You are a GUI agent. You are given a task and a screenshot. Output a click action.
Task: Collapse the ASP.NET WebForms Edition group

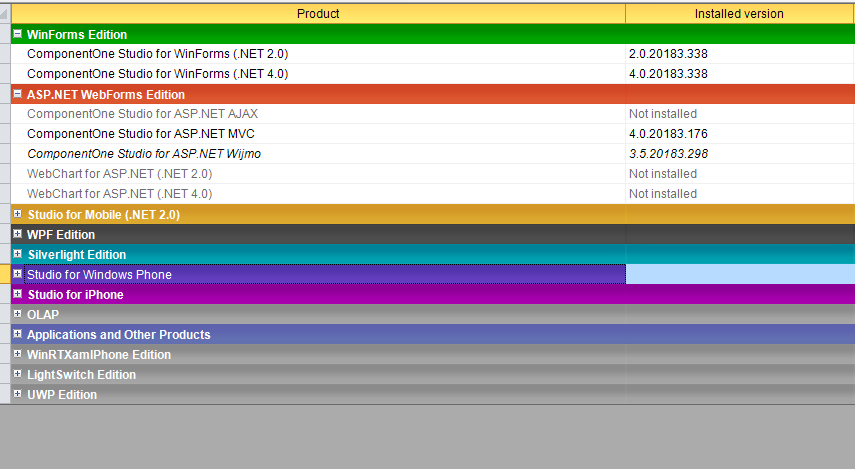(17, 94)
